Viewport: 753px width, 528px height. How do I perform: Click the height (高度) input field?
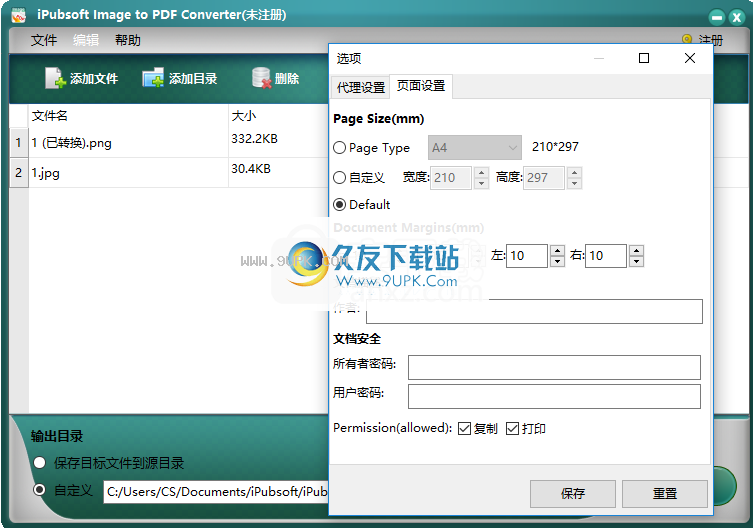coord(545,178)
